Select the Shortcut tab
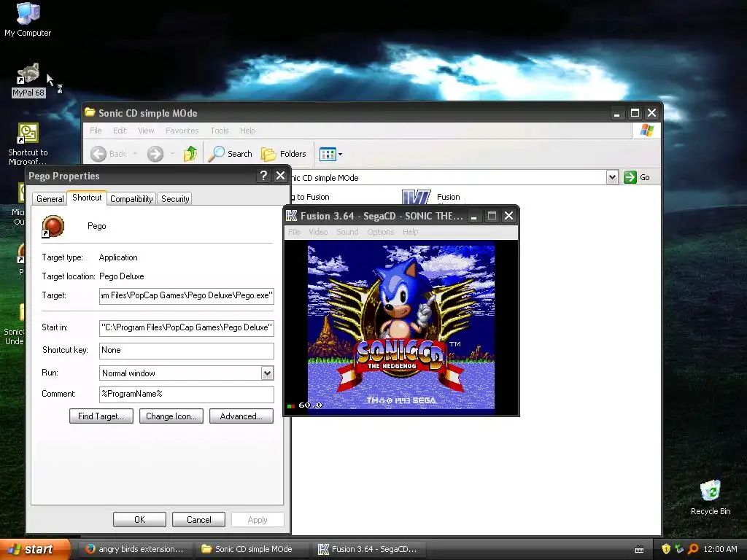 pyautogui.click(x=87, y=198)
